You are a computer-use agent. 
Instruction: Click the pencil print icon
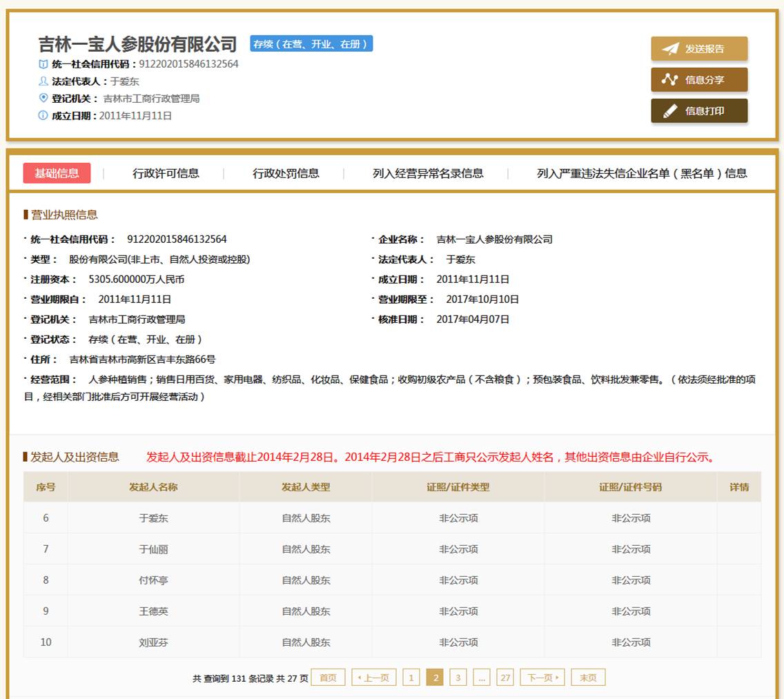(669, 111)
